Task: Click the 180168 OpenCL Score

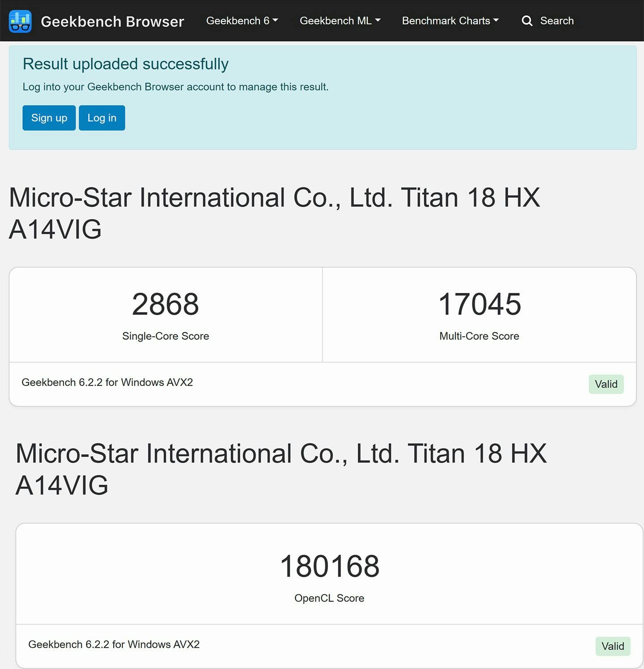Action: 330,567
